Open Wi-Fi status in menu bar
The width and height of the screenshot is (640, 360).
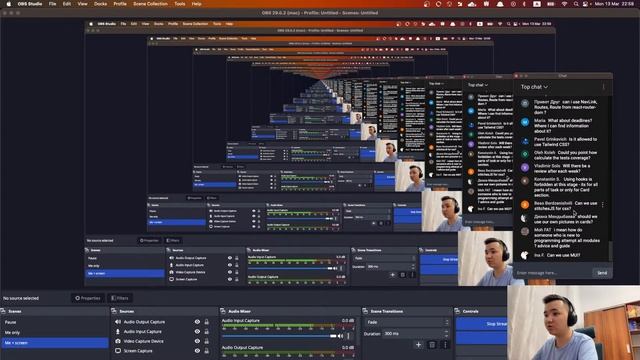[x=564, y=4]
